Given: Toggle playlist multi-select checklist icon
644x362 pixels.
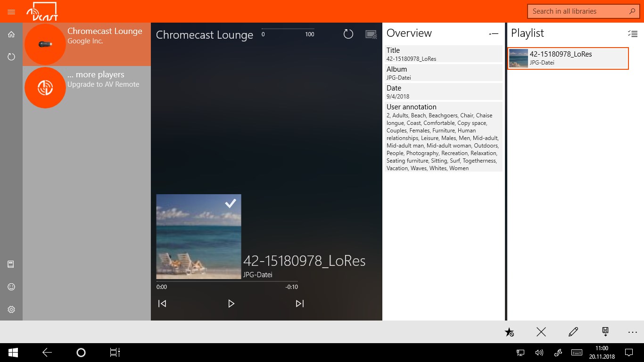Looking at the screenshot, I should (632, 33).
